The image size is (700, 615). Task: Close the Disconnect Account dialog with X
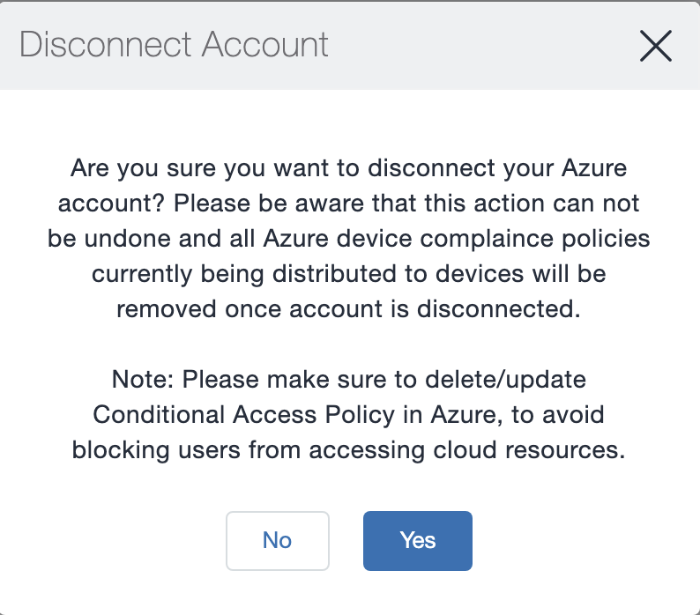point(656,45)
